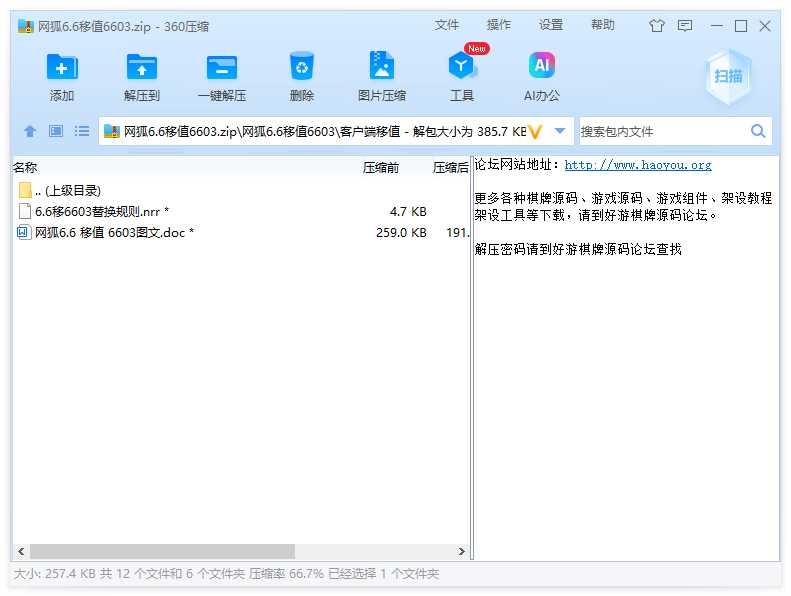791x596 pixels.
Task: Click the folder icon of 上级目录
Action: point(25,190)
